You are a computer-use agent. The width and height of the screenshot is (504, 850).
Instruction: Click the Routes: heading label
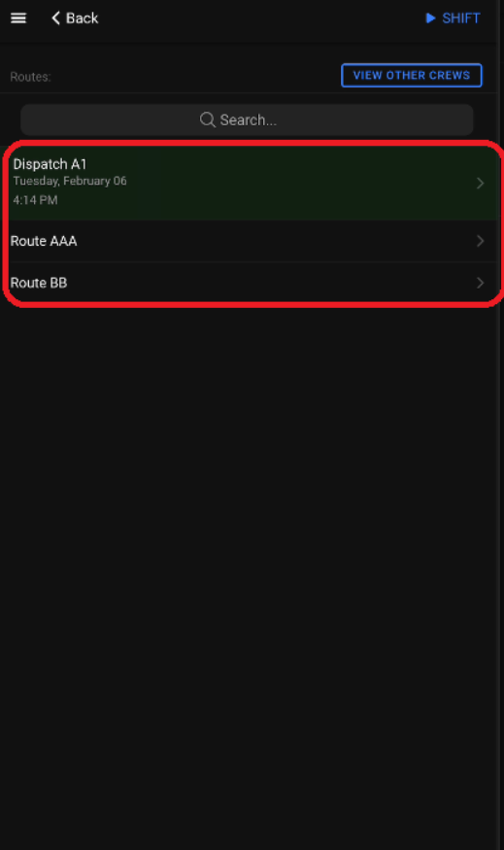[30, 77]
